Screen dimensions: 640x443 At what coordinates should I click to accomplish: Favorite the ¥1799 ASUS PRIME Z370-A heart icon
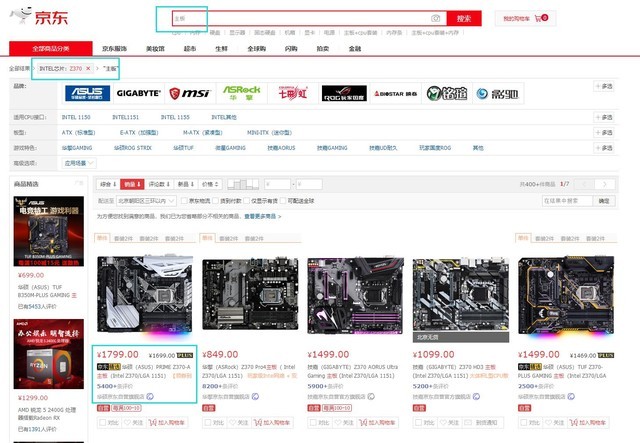[127, 422]
